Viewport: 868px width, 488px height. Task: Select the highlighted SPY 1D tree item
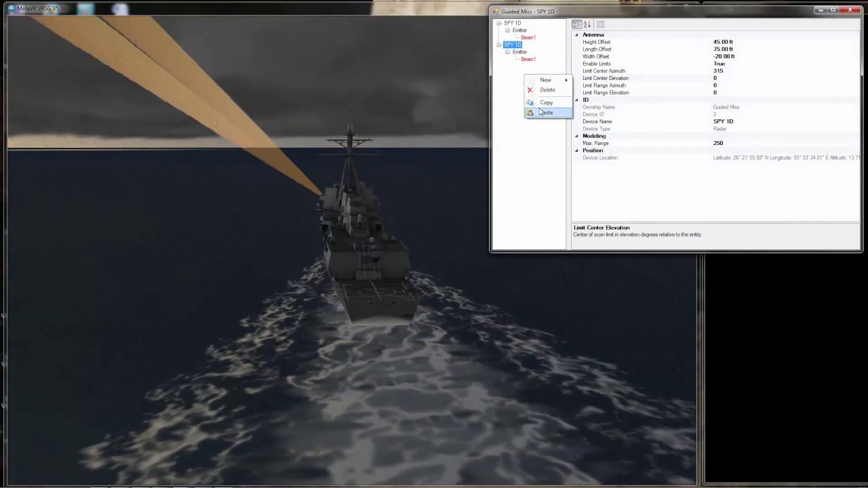[x=512, y=45]
